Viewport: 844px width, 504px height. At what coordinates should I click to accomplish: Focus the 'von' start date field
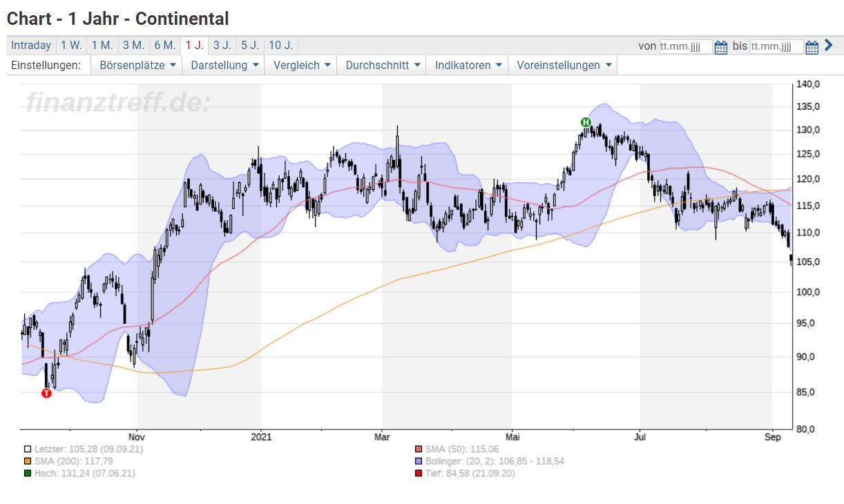click(685, 46)
